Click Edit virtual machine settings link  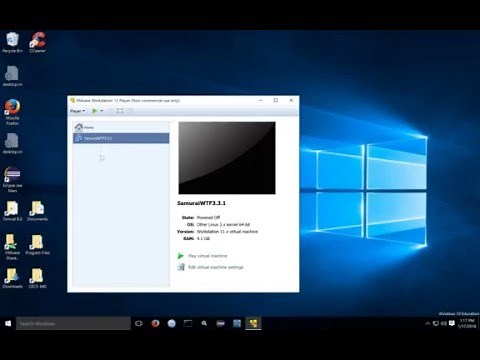(x=216, y=267)
